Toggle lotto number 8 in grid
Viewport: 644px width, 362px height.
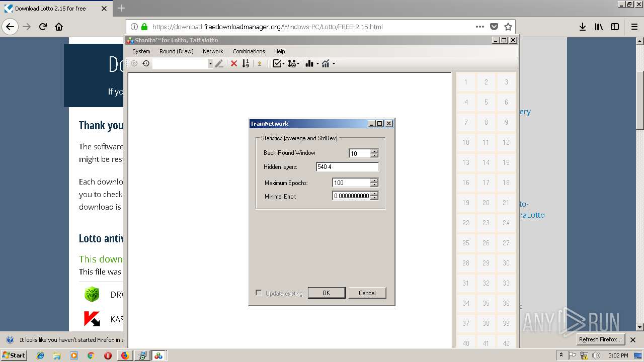[x=486, y=122]
